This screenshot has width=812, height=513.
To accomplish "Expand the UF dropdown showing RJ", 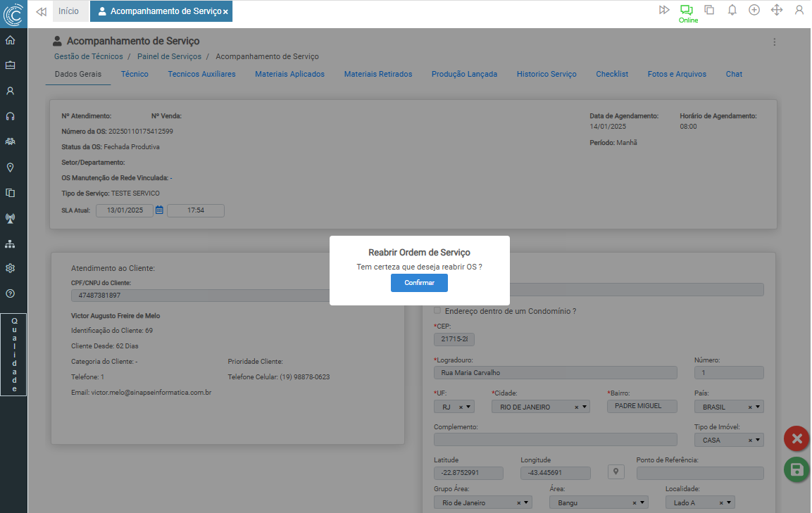I will [469, 407].
